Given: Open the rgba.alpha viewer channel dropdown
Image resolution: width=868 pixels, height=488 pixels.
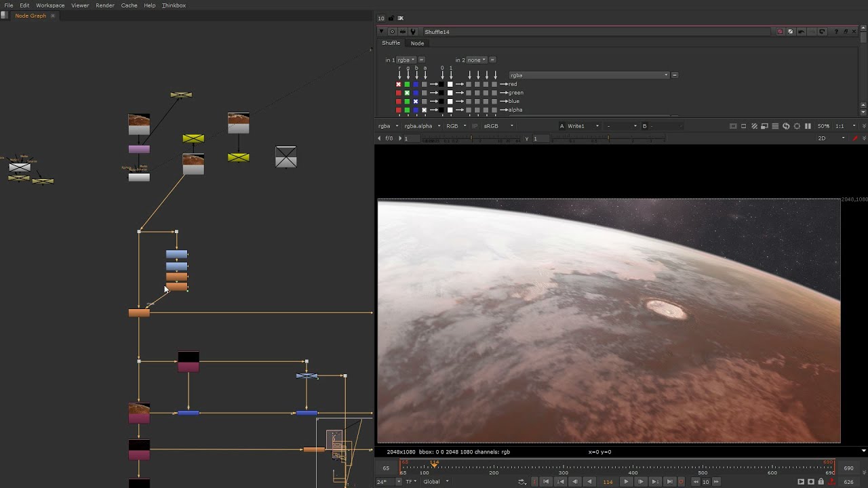Looking at the screenshot, I should coord(422,126).
